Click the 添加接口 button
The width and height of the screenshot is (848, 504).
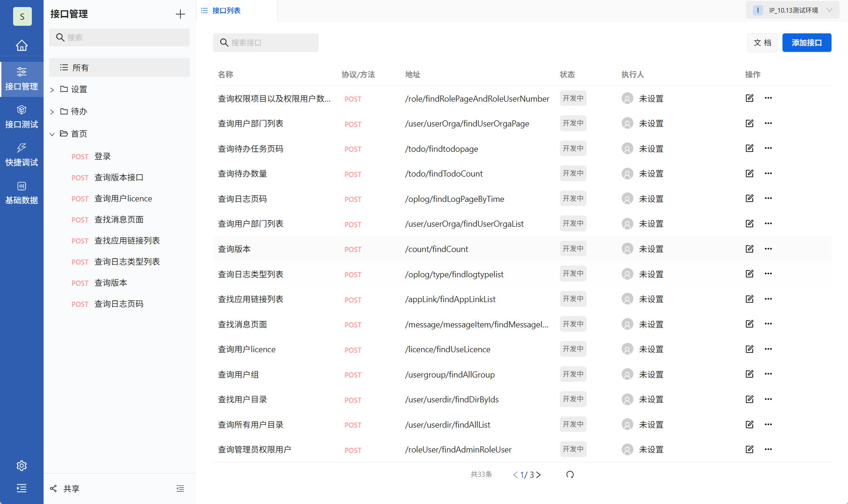(x=806, y=42)
